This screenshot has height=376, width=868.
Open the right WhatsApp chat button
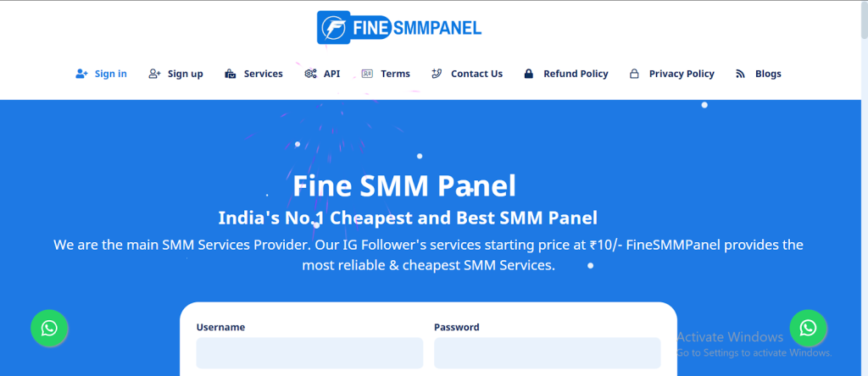point(808,328)
